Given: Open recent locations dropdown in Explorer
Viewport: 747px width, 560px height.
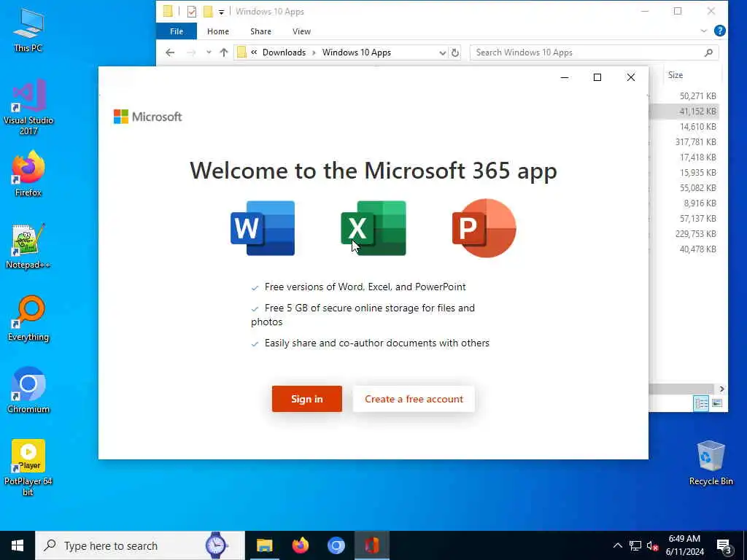Looking at the screenshot, I should (x=208, y=52).
